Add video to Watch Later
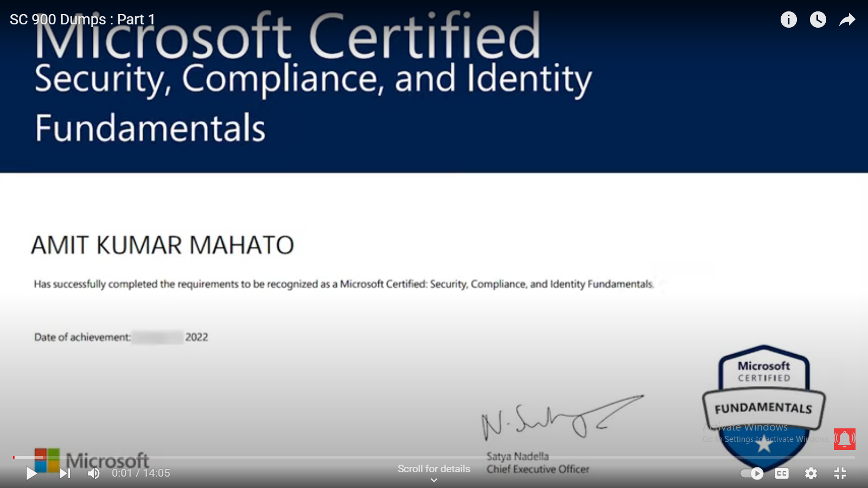 point(818,20)
